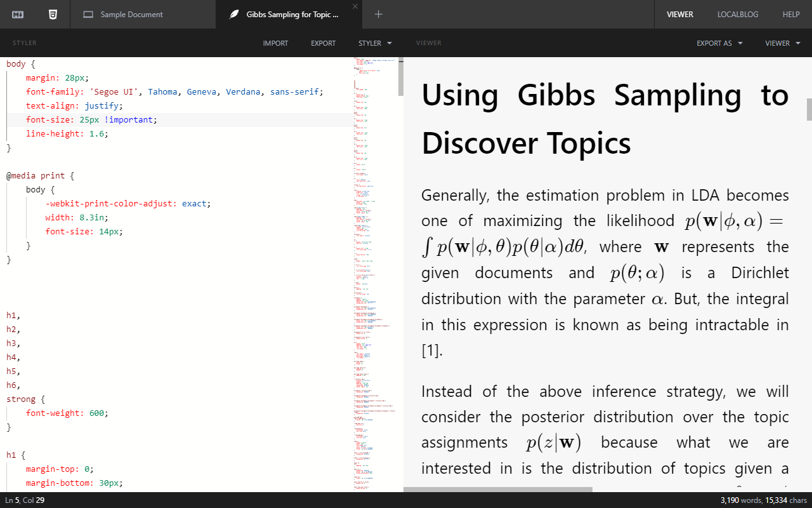Click the 'Ln 5, Col 29' status entry
The height and width of the screenshot is (508, 812).
pos(25,500)
